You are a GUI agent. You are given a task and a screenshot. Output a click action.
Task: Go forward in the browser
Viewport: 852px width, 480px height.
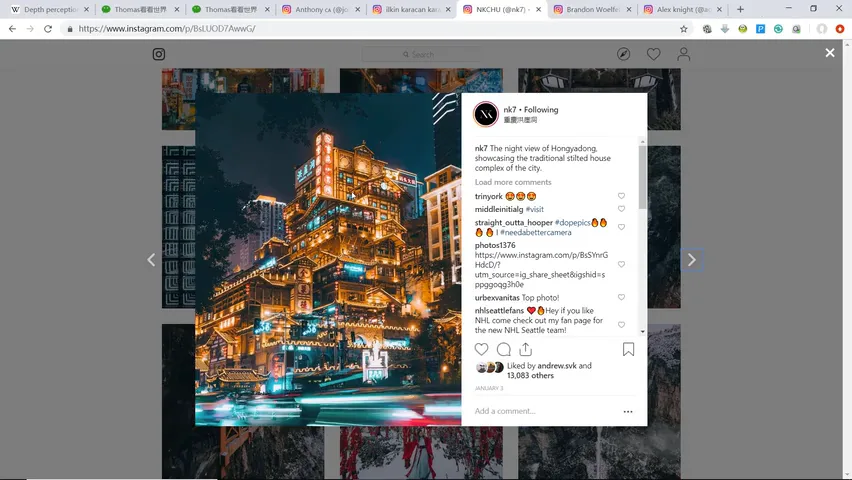point(30,29)
